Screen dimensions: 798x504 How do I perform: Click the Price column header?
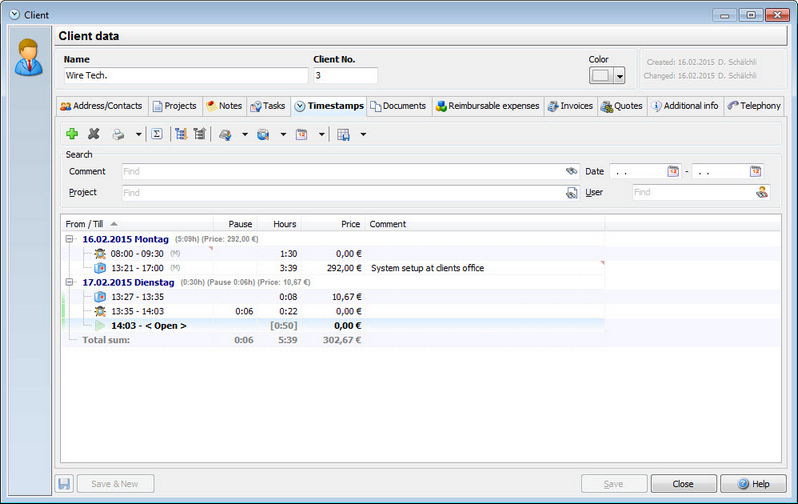coord(333,224)
